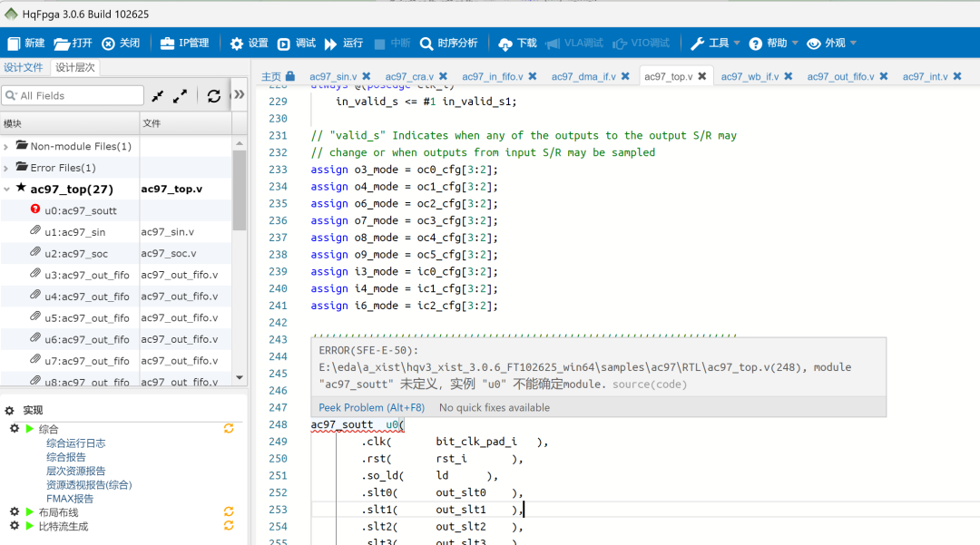Expand the Non-module Files folder
This screenshot has height=545, width=980.
[x=7, y=146]
